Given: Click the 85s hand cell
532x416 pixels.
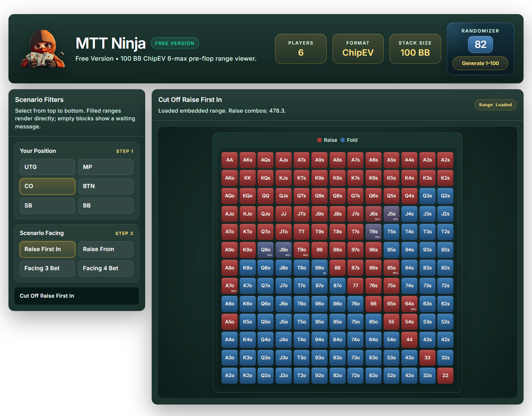Looking at the screenshot, I should point(391,268).
